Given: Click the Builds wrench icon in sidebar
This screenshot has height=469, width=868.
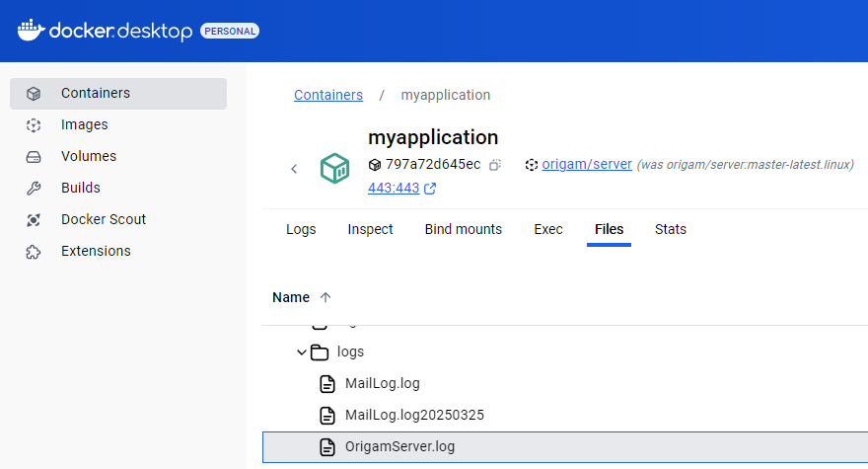Looking at the screenshot, I should [34, 189].
